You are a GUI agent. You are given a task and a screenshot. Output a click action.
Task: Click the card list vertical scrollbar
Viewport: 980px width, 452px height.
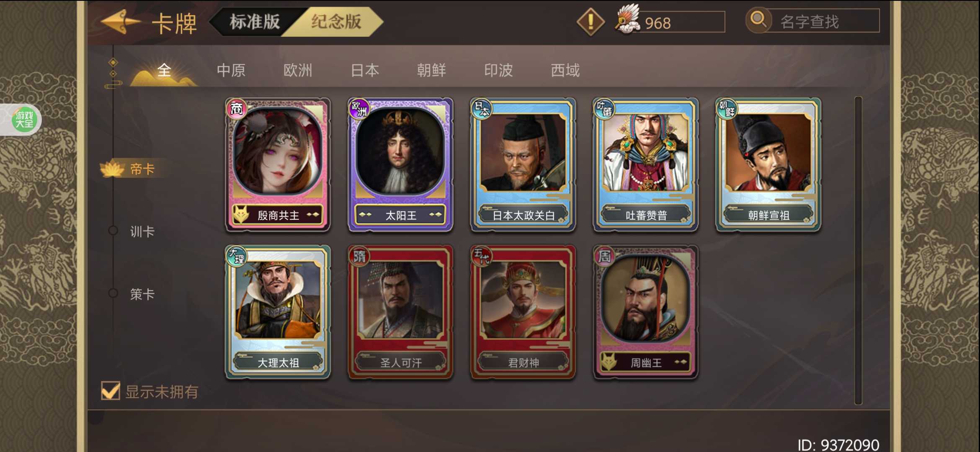pos(858,250)
